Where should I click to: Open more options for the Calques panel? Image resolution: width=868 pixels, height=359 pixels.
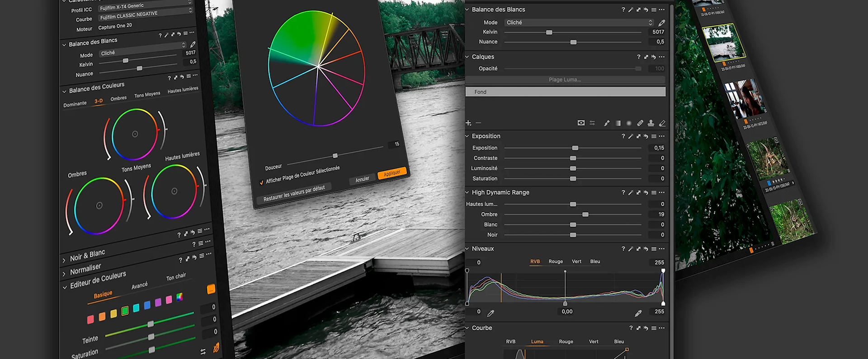662,57
